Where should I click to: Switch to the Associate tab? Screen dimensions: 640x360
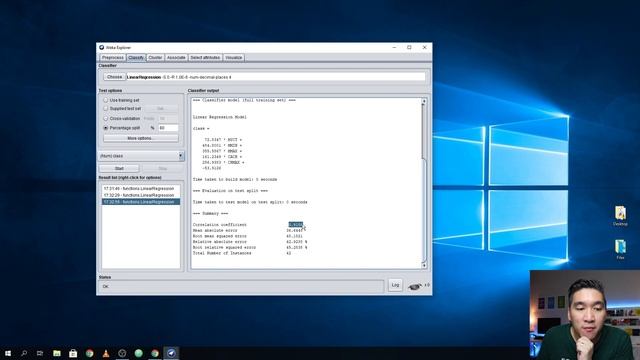click(x=176, y=58)
